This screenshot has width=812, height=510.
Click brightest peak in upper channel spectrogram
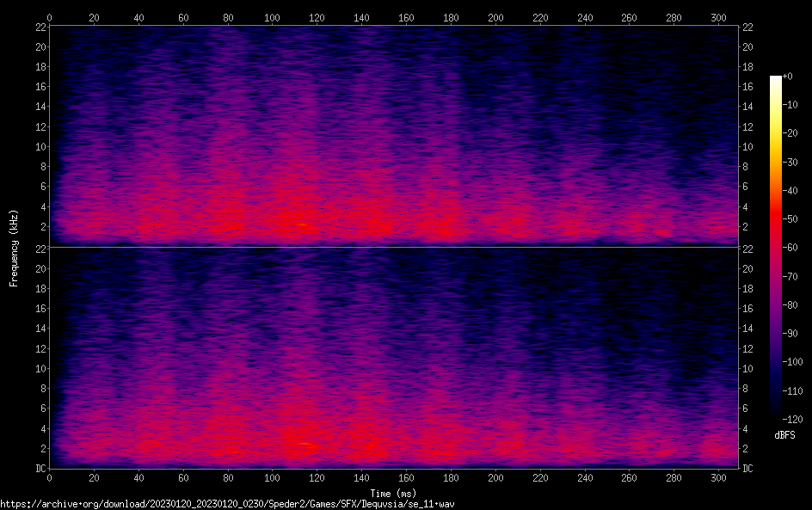(x=300, y=224)
